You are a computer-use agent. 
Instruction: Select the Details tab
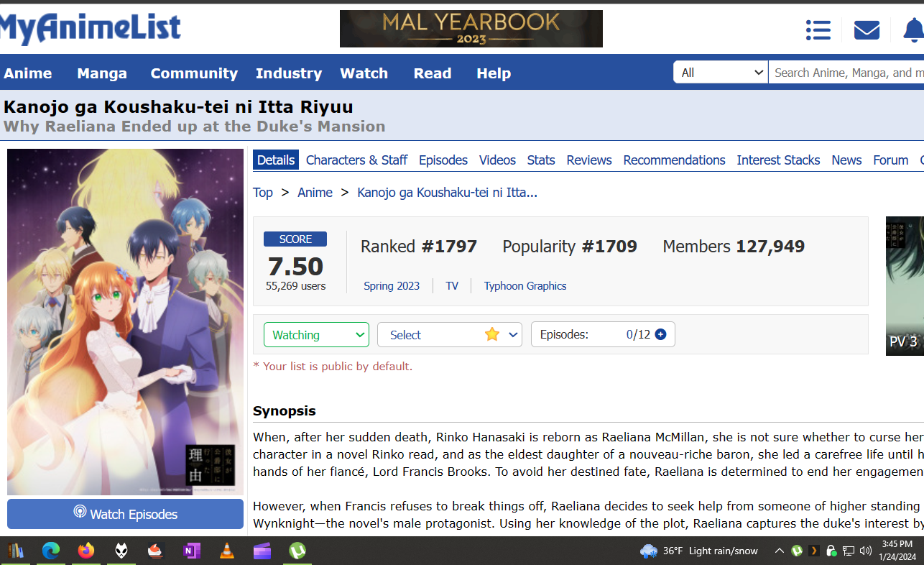(276, 160)
